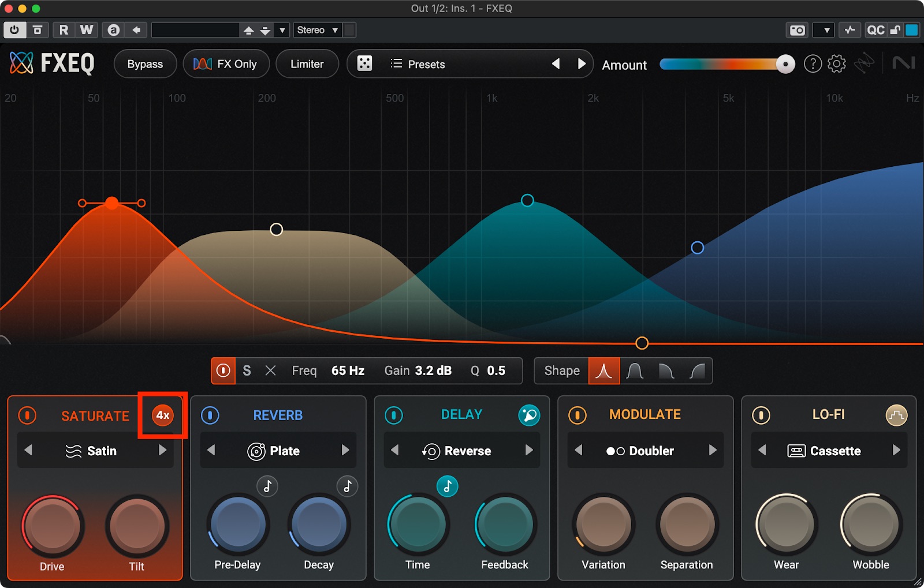This screenshot has height=588, width=924.
Task: Click the Lo-Fi bit crush icon
Action: pyautogui.click(x=896, y=415)
